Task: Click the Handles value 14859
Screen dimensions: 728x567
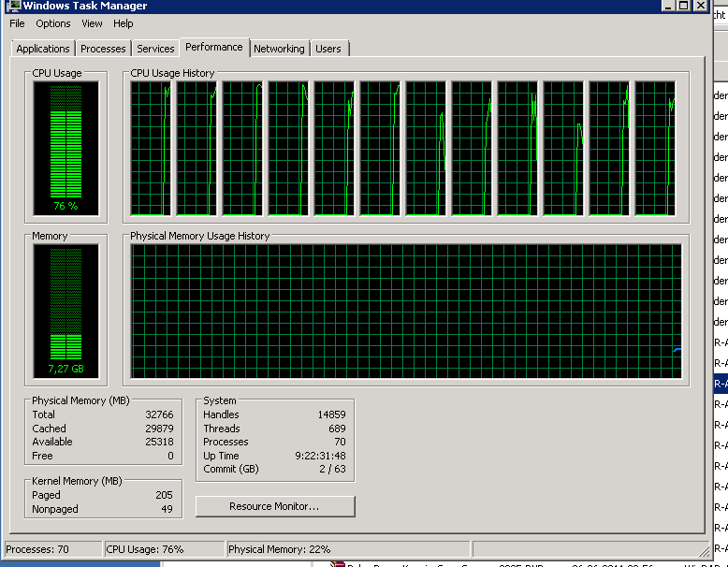Action: 331,414
